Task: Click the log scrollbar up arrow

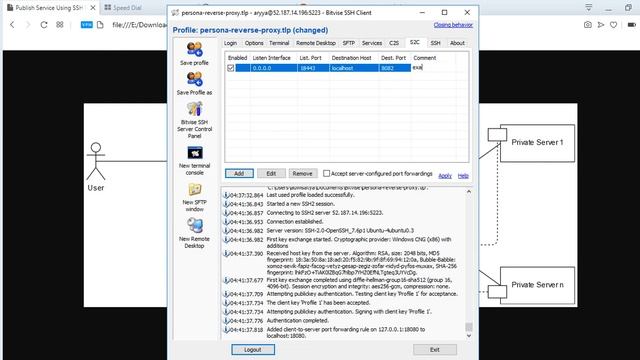Action: [469, 191]
